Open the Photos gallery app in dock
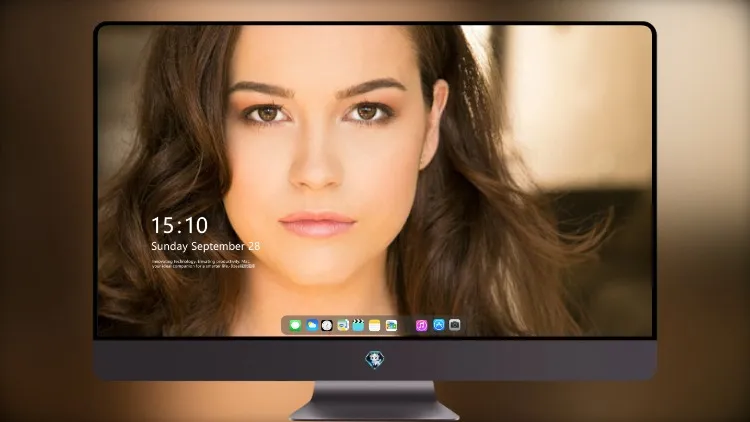Screen dimensions: 750x422 tap(391, 325)
